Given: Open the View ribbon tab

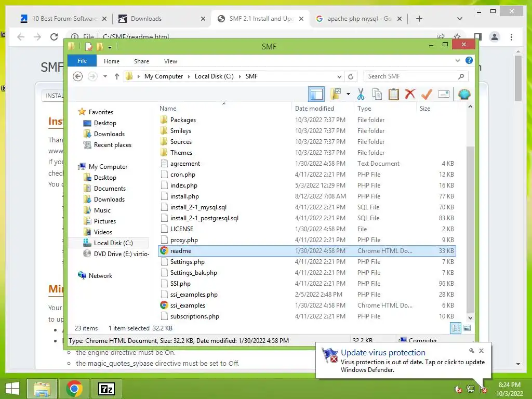Looking at the screenshot, I should click(x=170, y=61).
